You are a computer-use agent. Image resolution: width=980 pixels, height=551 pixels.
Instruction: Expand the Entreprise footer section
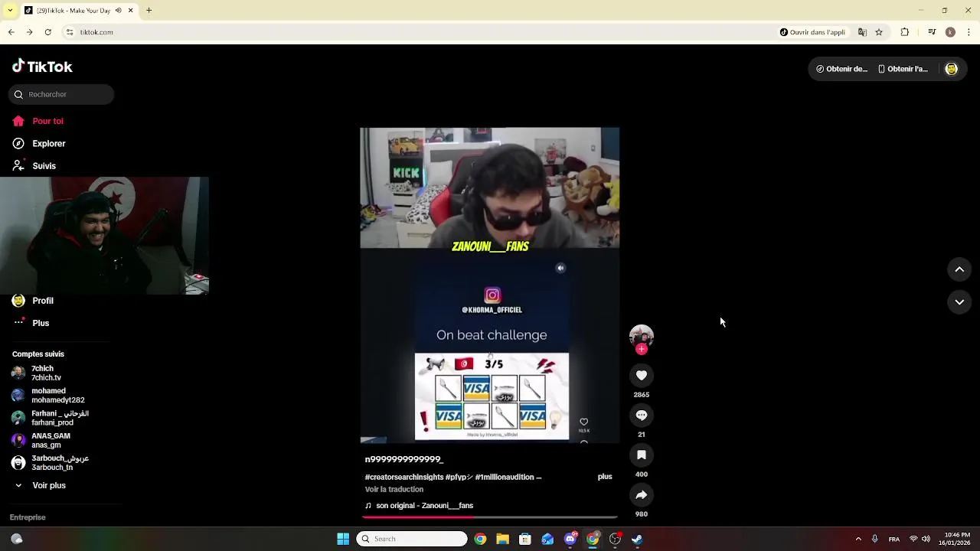[x=28, y=517]
